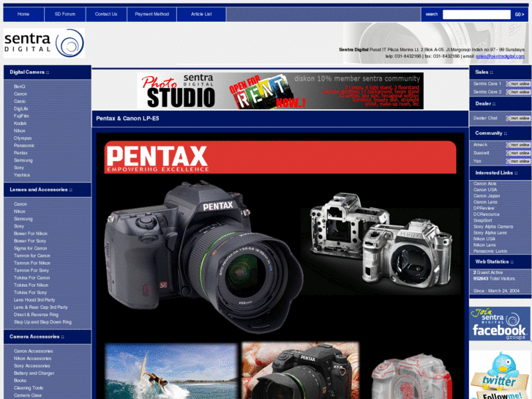The width and height of the screenshot is (532, 399).
Task: Click Digital Camera :: section header
Action: pyautogui.click(x=29, y=72)
